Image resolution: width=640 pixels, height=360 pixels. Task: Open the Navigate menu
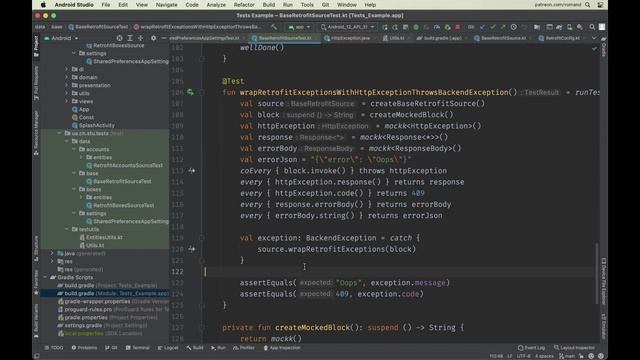tap(167, 5)
